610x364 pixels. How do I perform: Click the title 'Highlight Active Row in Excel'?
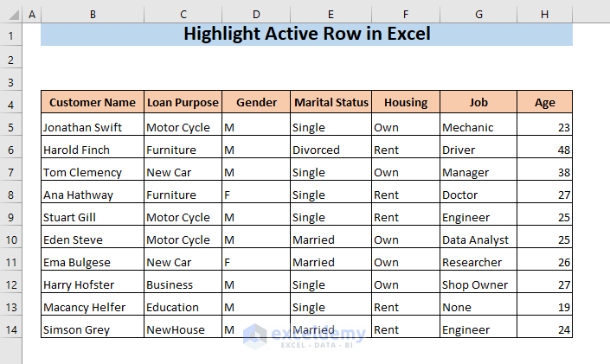(x=306, y=35)
